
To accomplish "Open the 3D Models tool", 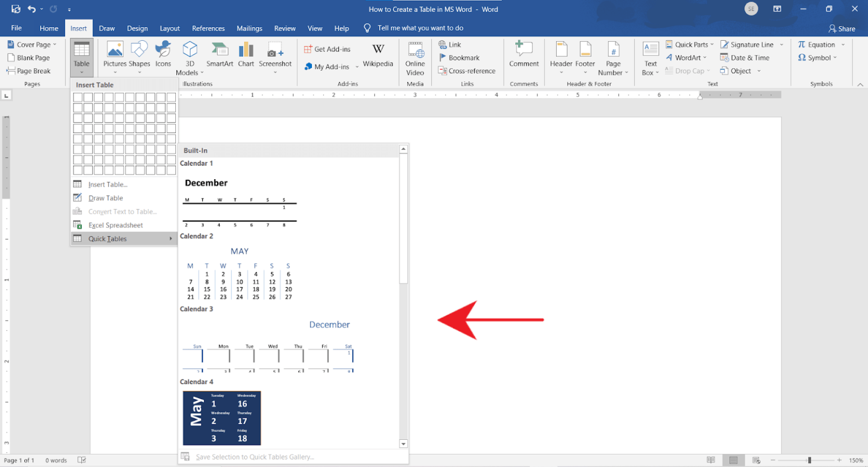I will (x=190, y=58).
